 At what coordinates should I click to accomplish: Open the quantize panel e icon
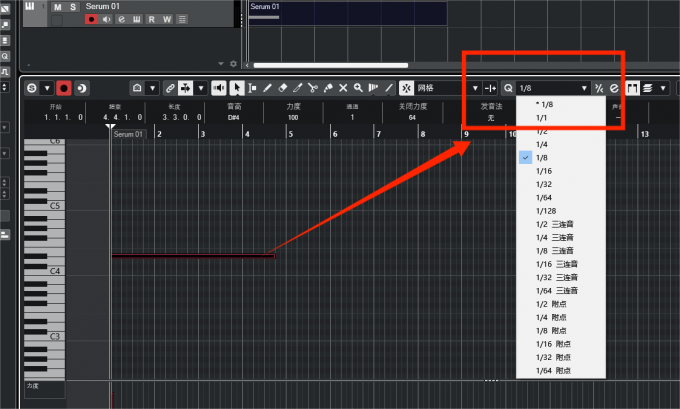pos(614,88)
